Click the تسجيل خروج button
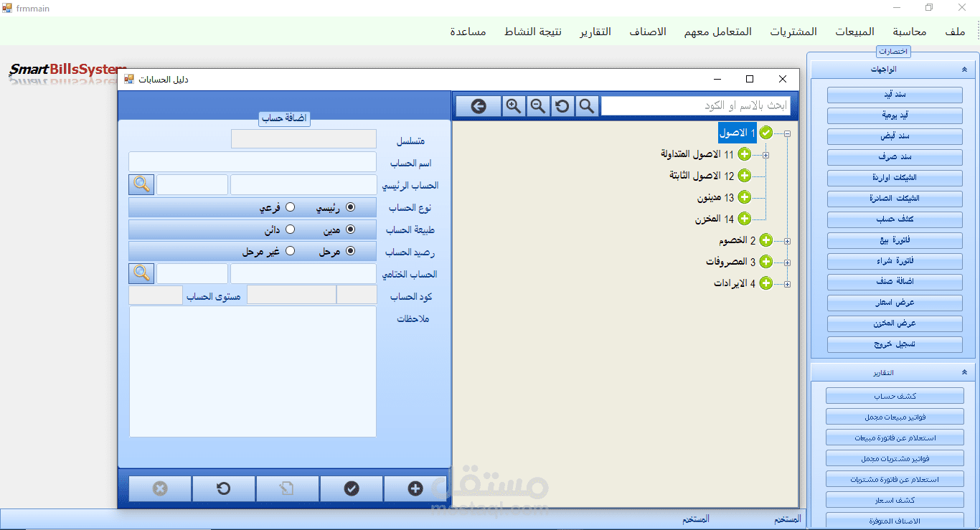This screenshot has width=980, height=530. click(895, 344)
